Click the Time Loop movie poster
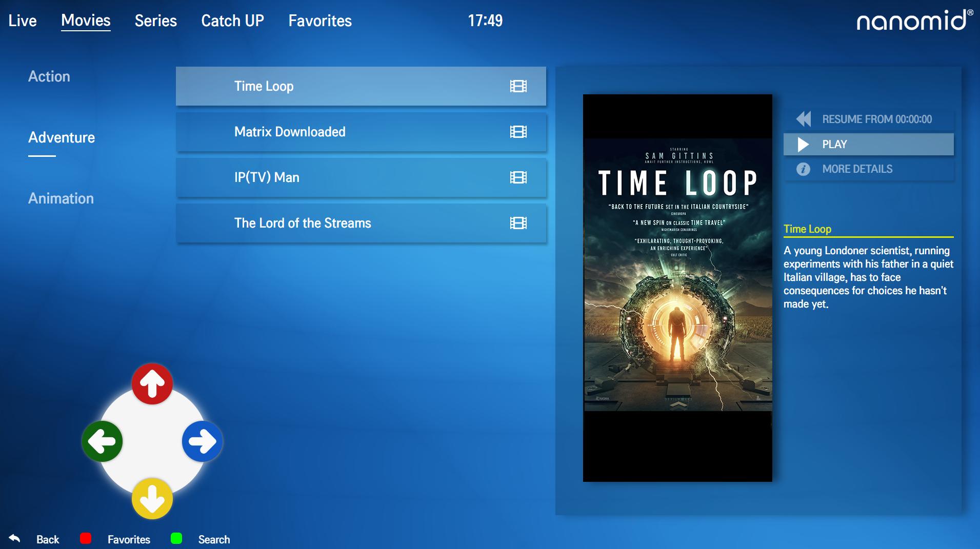980x549 pixels. [677, 288]
